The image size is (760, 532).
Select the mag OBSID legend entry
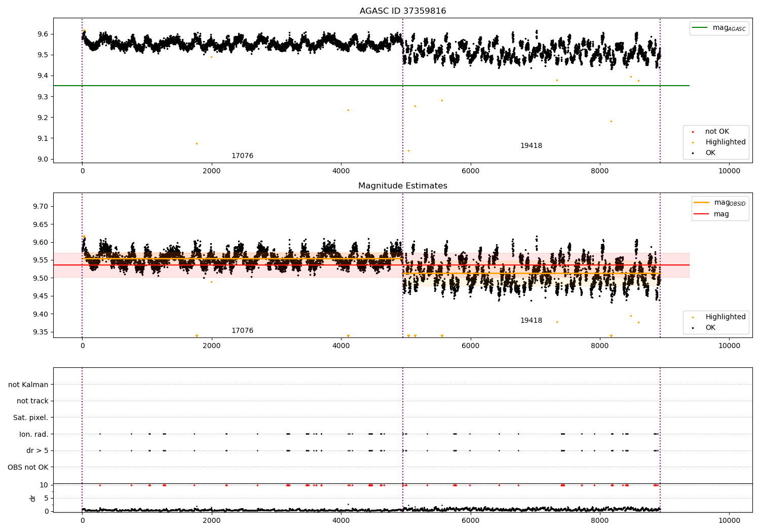[x=719, y=203]
